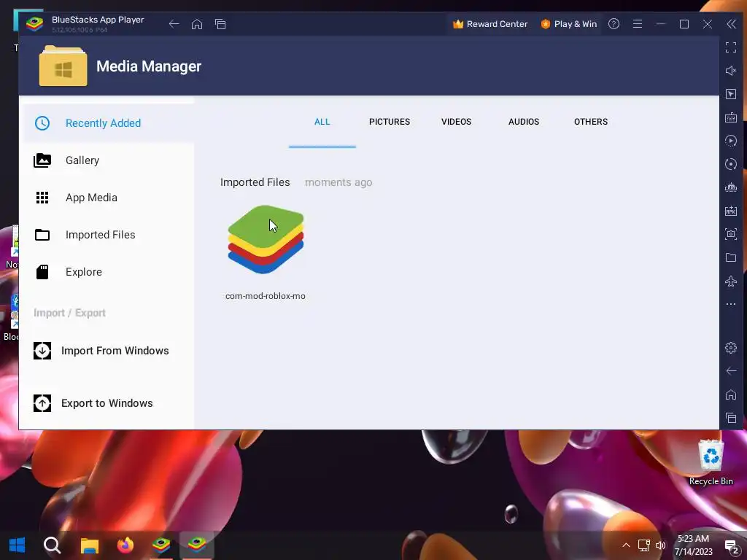Screen dimensions: 747x560
Task: Toggle the cursor lock icon in side toolbar
Action: pyautogui.click(x=731, y=94)
